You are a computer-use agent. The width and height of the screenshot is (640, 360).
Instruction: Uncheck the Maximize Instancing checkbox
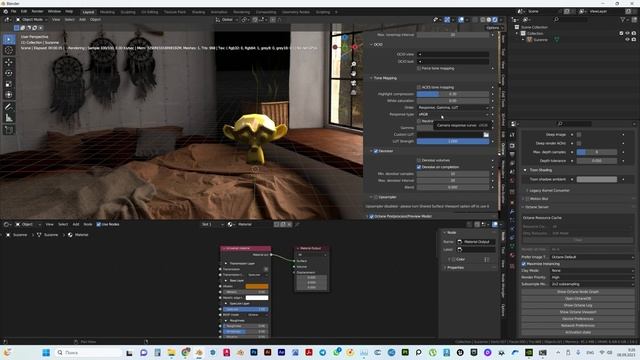pyautogui.click(x=524, y=264)
